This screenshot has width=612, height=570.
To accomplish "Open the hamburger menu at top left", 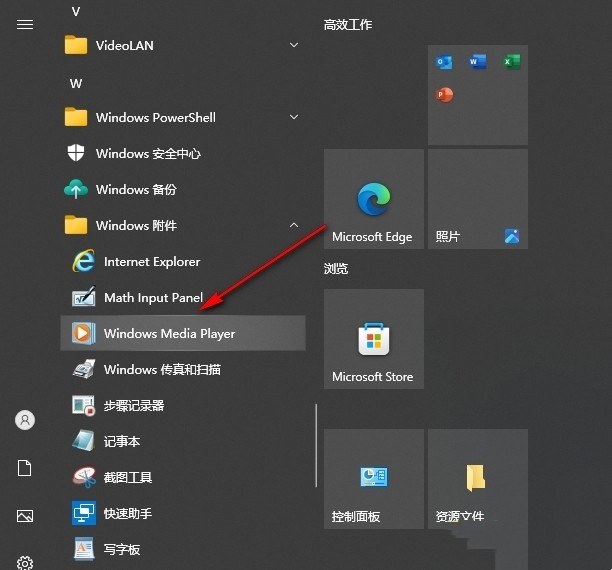I will [x=25, y=25].
